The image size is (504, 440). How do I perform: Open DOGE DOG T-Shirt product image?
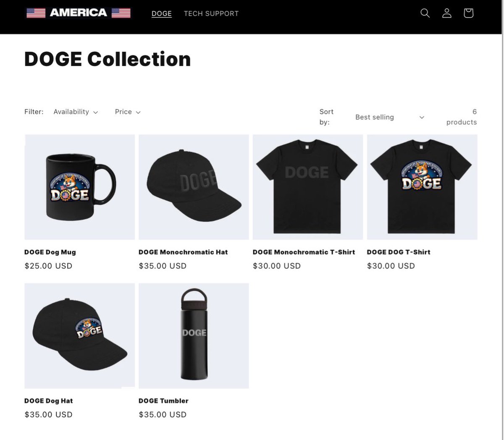(x=422, y=187)
